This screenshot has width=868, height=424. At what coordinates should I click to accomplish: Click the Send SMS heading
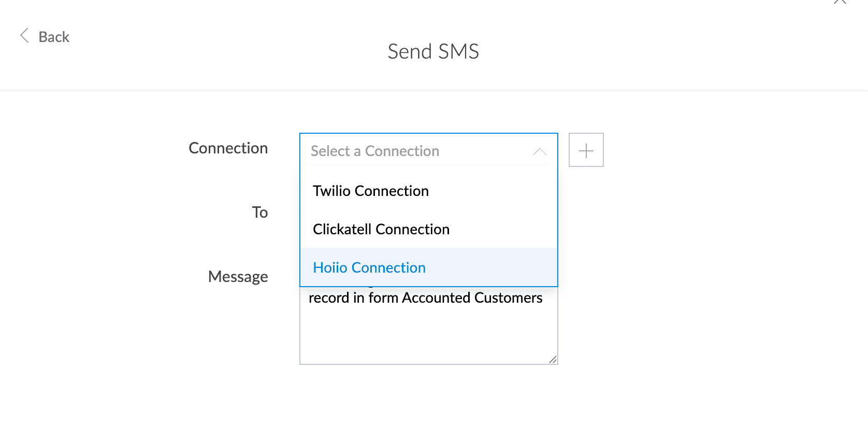coord(433,51)
